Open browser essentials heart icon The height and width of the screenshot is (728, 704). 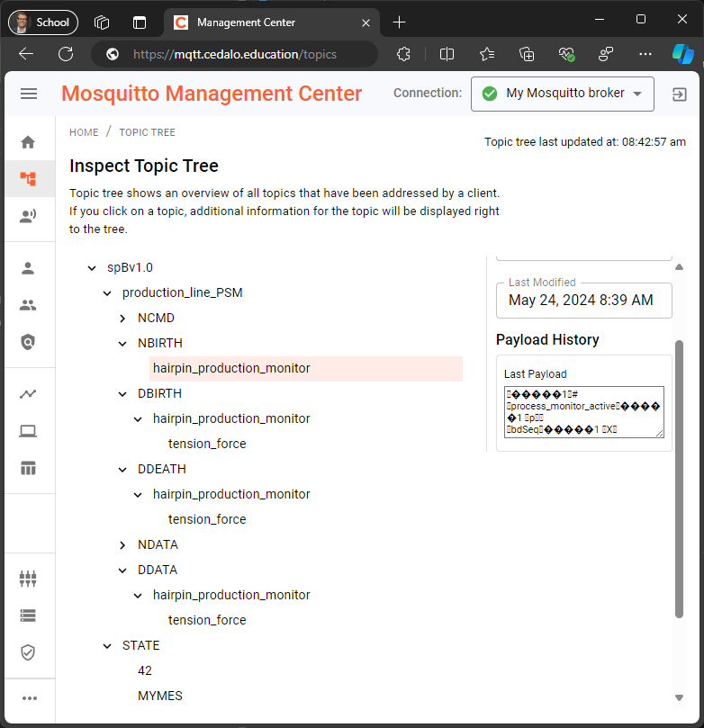pos(566,54)
